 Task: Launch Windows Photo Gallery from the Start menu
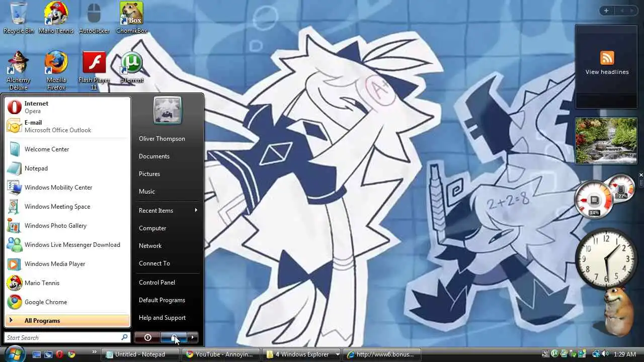(x=67, y=226)
